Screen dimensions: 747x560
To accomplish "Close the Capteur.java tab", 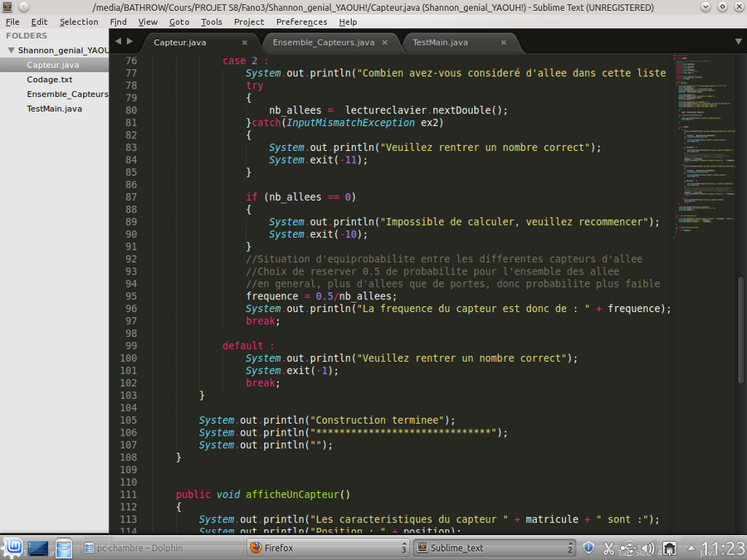I will [x=245, y=42].
